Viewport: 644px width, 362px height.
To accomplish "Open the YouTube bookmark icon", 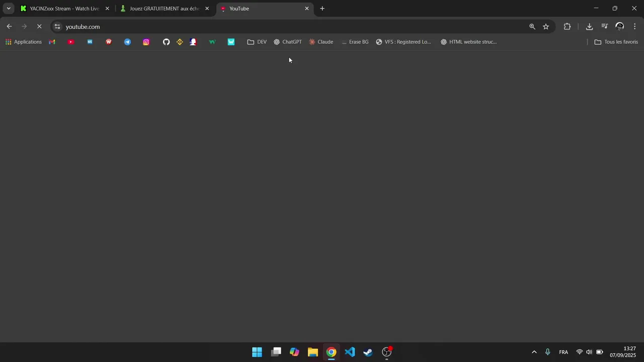I will 71,42.
